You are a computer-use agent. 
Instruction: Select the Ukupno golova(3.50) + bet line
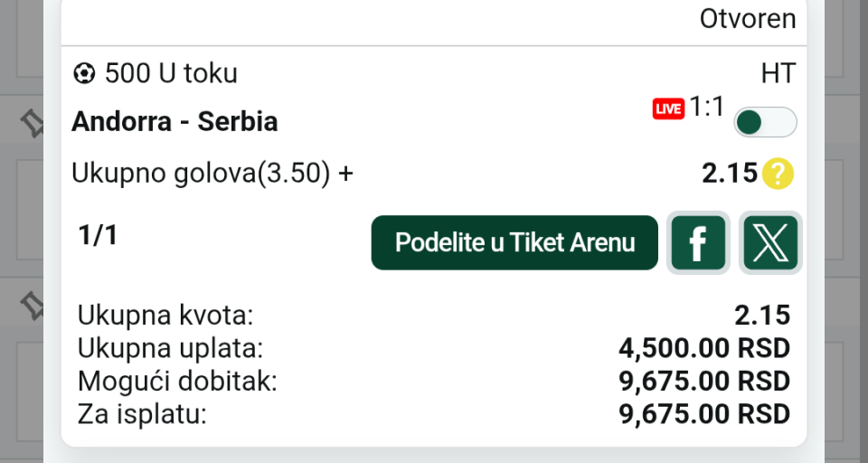[212, 173]
